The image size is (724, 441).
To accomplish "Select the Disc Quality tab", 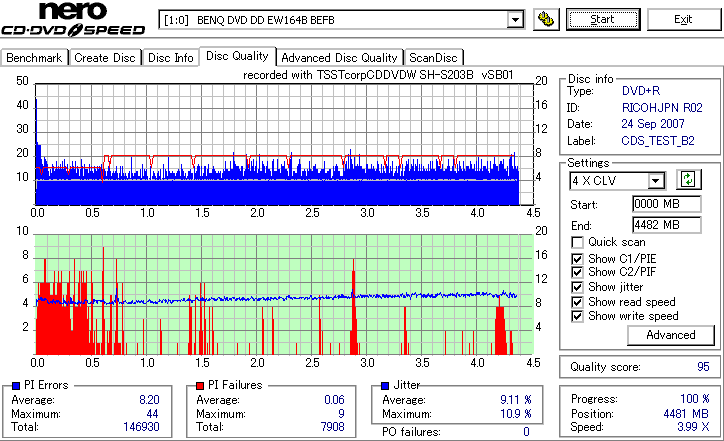I will point(237,56).
